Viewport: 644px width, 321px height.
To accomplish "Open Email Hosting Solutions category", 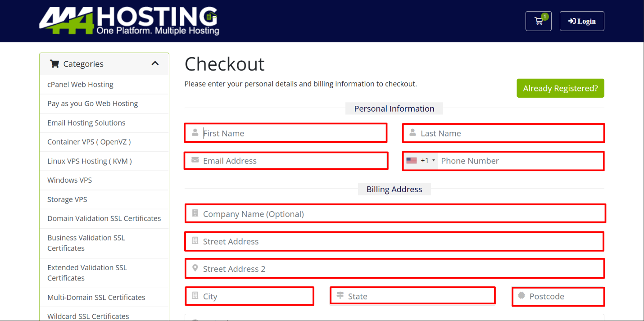I will [86, 123].
